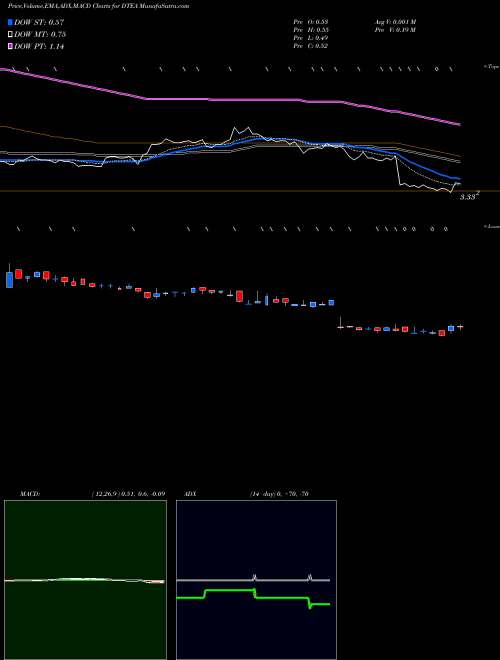This screenshot has width=500, height=660.
Task: Click the MACD panel heading label
Action: tap(29, 494)
